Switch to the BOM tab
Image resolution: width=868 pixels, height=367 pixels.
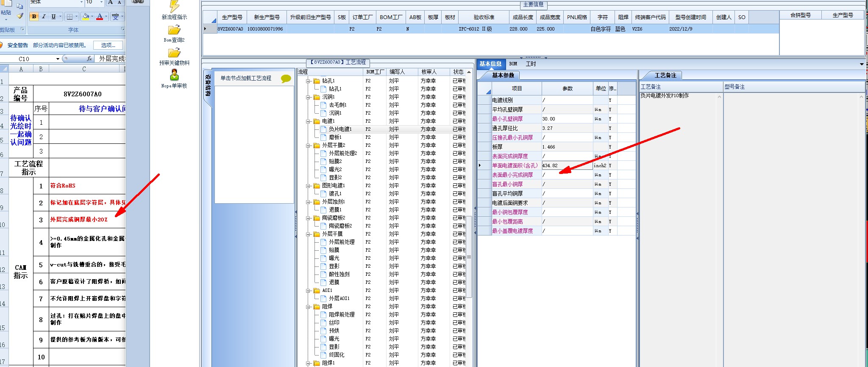513,64
